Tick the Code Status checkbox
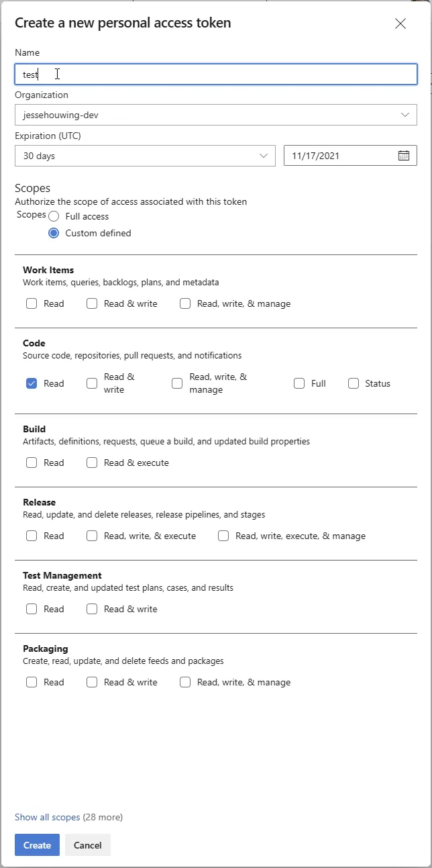 (354, 383)
